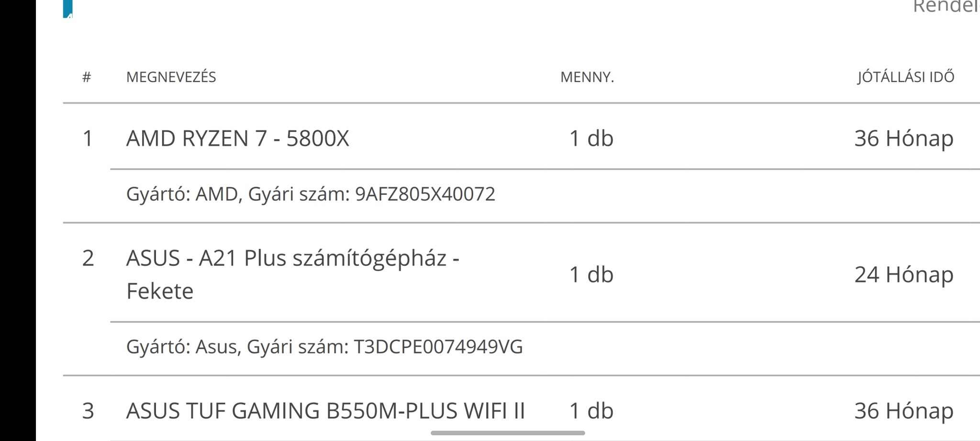Click the horizontal scroll bar at the bottom

pyautogui.click(x=507, y=433)
